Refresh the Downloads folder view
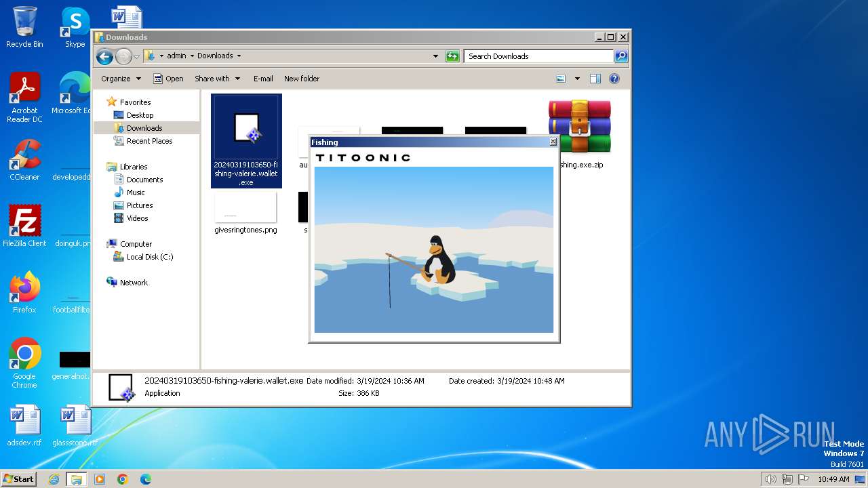868x488 pixels. coord(452,56)
